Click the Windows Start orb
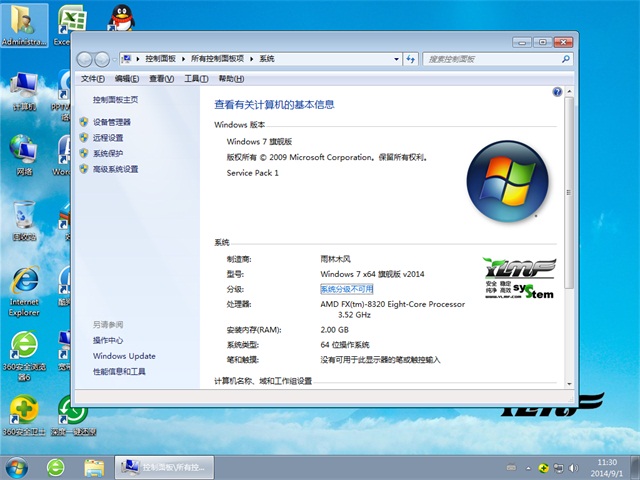The width and height of the screenshot is (640, 480). coord(17,467)
